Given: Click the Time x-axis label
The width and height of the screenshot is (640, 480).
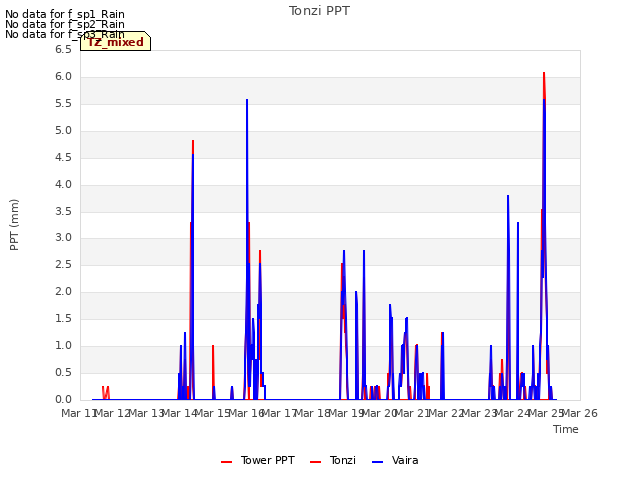Looking at the screenshot, I should point(566,429).
